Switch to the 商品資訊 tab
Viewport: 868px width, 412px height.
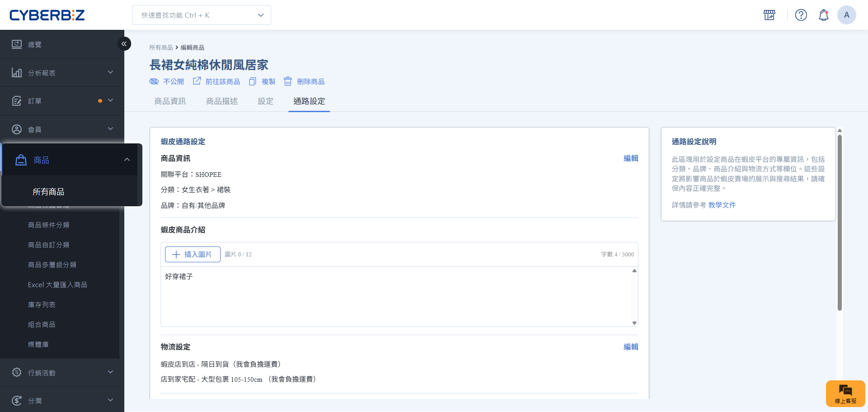tap(170, 101)
